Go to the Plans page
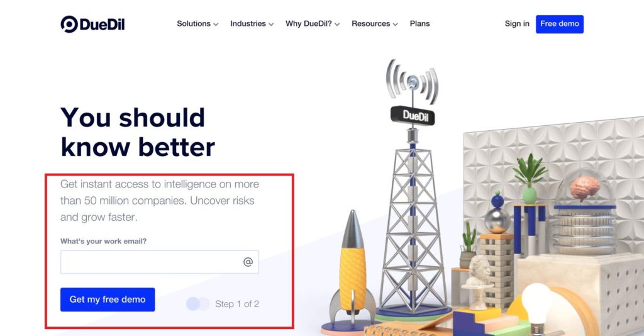Screen dimensions: 644x336 [x=419, y=24]
